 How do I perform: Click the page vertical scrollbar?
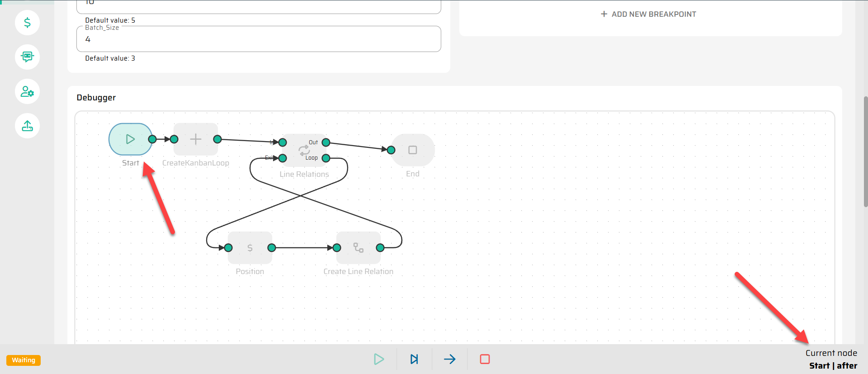[x=865, y=151]
